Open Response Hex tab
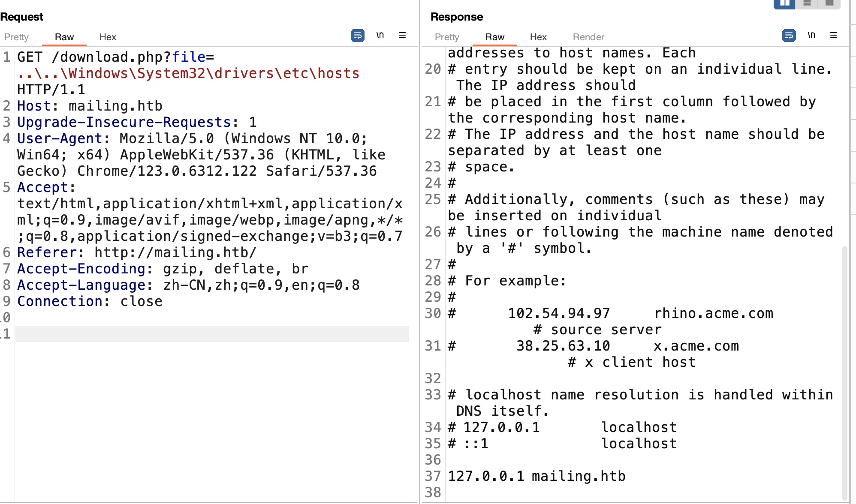Screen dimensions: 856x504 tap(538, 37)
